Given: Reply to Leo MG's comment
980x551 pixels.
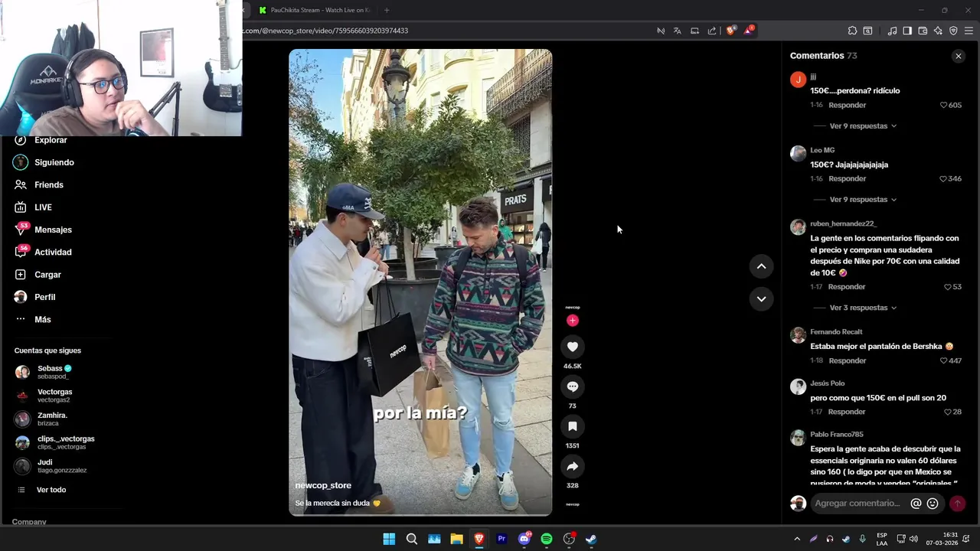Looking at the screenshot, I should point(847,179).
